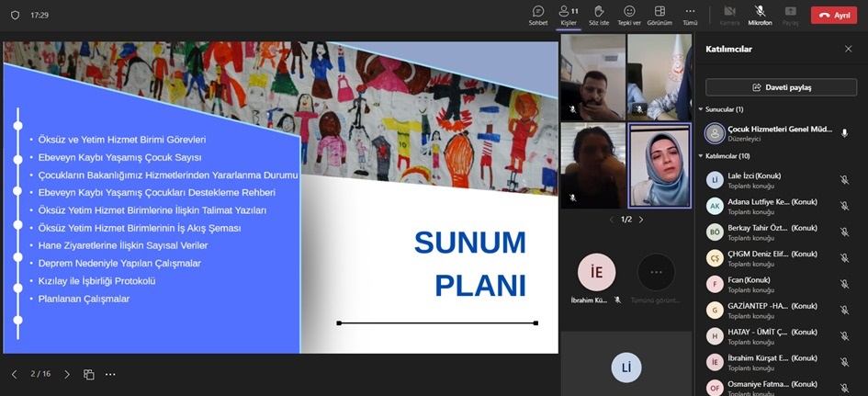Close the Katılımcılar panel
868x396 pixels.
[x=848, y=49]
